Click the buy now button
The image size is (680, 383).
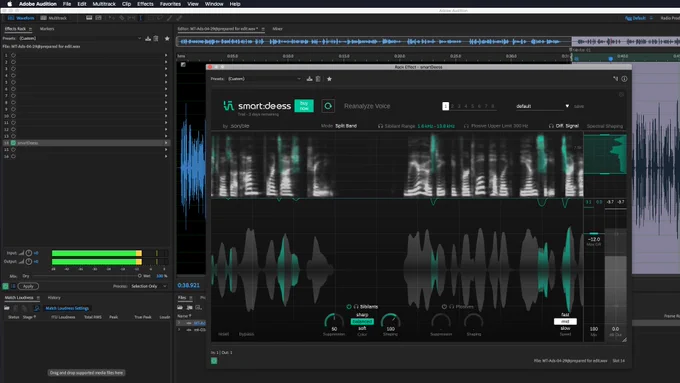[304, 105]
